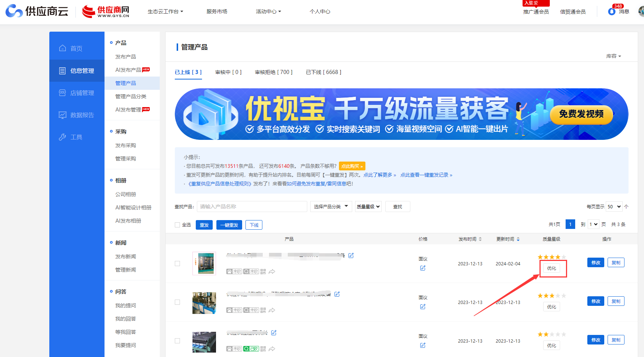Open 工具 wrench icon in sidebar
This screenshot has width=644, height=357.
click(x=63, y=137)
